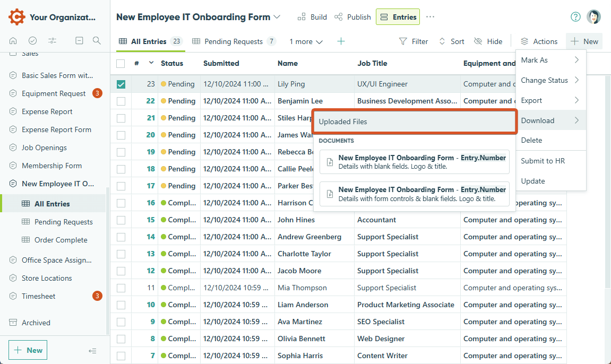611x364 pixels.
Task: Open the form title dropdown chevron
Action: 277,17
